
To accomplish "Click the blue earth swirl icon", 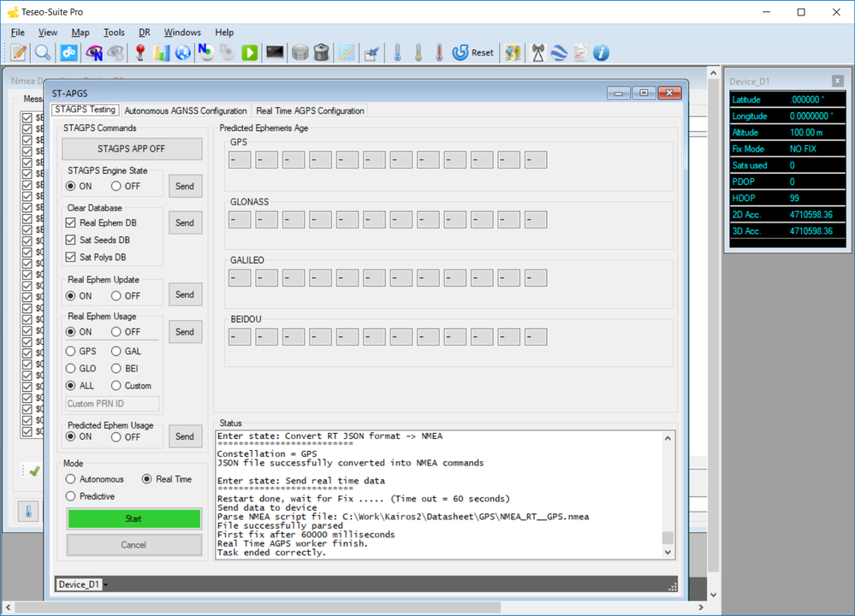I will tap(559, 52).
